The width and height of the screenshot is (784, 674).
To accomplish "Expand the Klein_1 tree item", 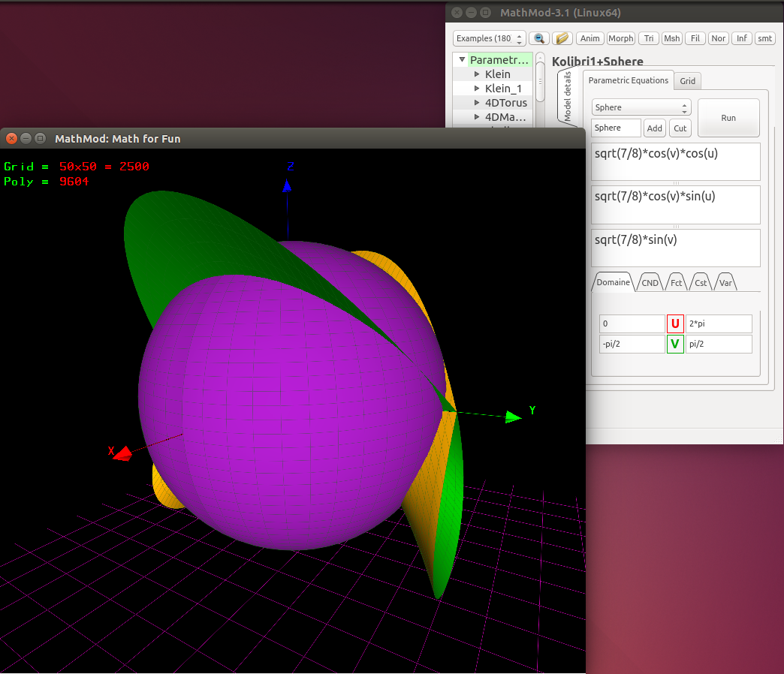I will (477, 89).
